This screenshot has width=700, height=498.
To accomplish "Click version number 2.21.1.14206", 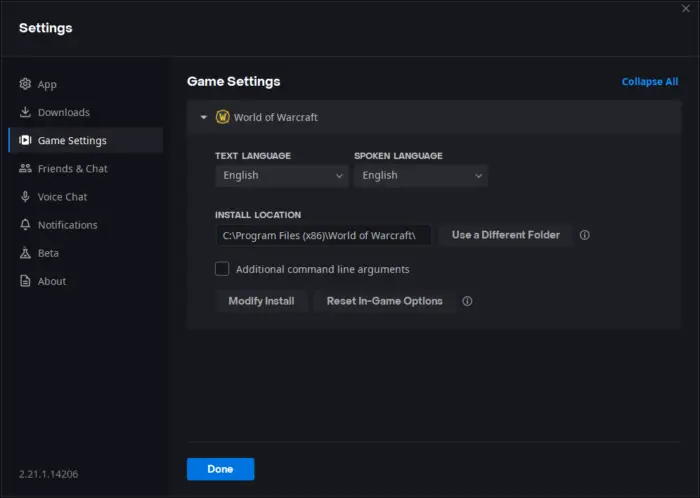I will [x=48, y=474].
